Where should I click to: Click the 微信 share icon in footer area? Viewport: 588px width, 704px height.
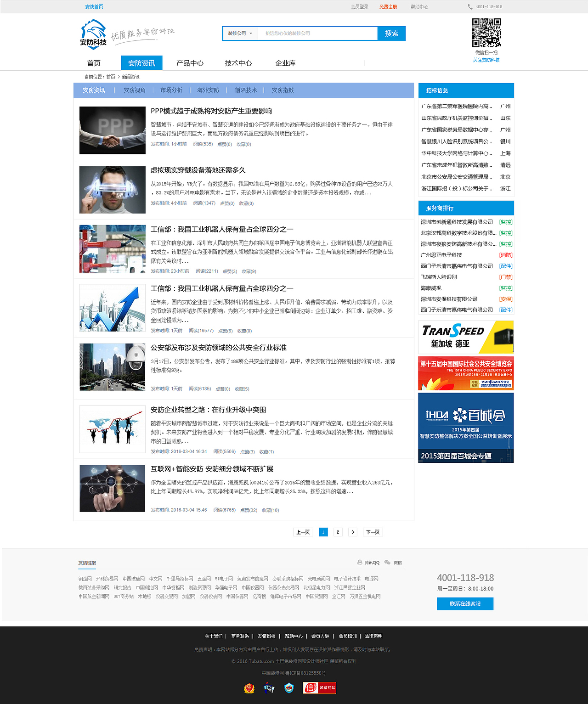coord(388,563)
